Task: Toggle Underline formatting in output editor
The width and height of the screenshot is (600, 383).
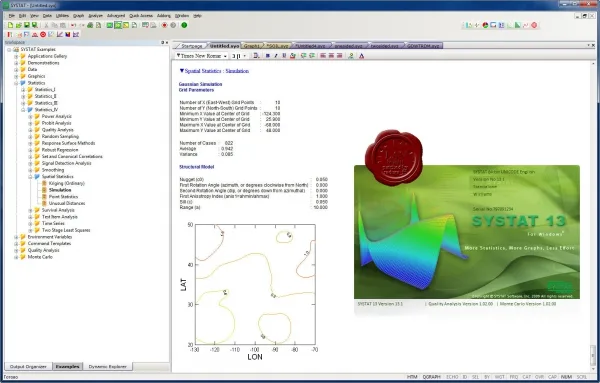Action: click(x=284, y=56)
